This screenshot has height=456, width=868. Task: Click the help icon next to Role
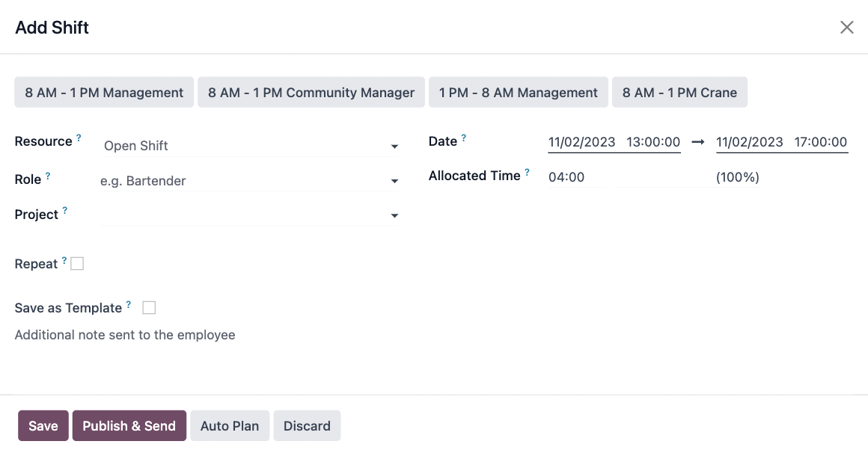tap(48, 174)
